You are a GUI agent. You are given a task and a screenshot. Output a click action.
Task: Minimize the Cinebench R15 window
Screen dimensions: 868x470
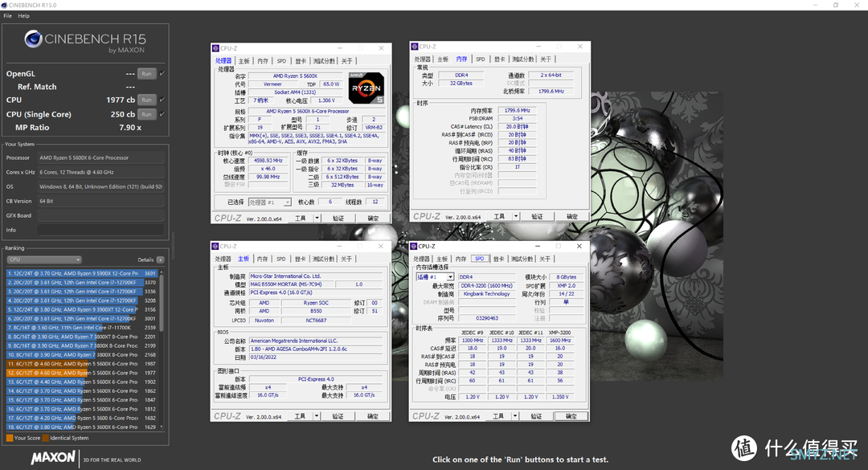click(815, 5)
